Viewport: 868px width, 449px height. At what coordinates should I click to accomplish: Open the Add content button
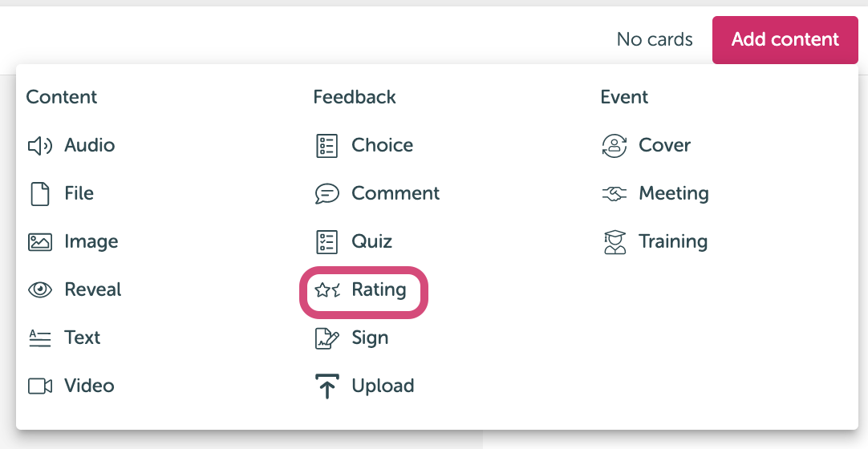click(785, 40)
